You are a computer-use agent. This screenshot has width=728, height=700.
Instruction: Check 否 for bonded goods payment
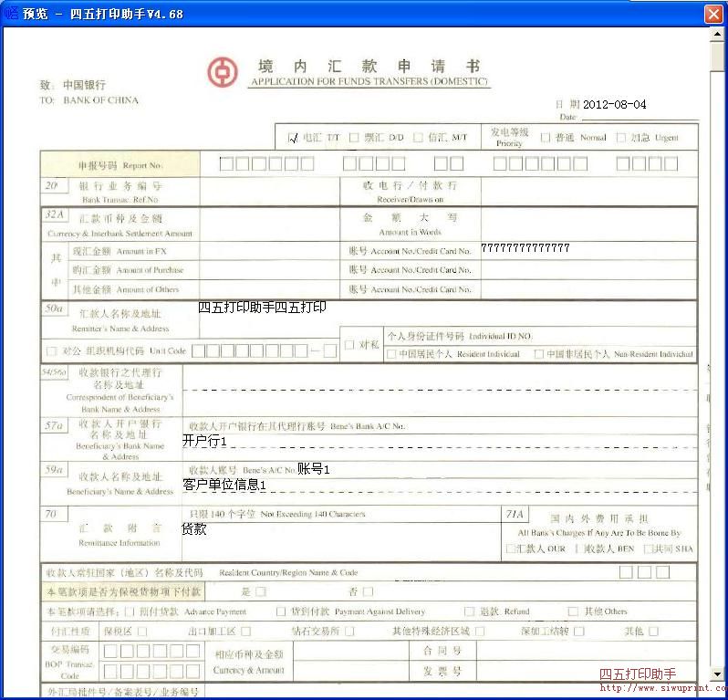tap(369, 591)
